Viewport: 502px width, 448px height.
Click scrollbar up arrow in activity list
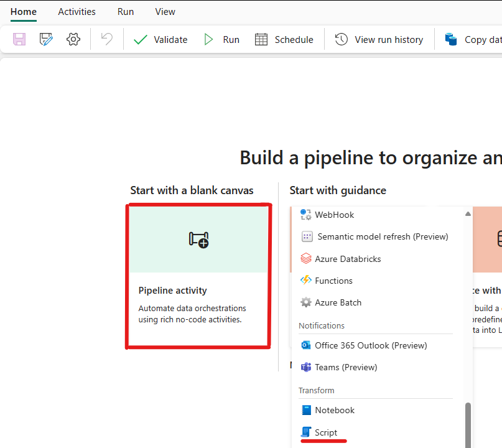468,214
